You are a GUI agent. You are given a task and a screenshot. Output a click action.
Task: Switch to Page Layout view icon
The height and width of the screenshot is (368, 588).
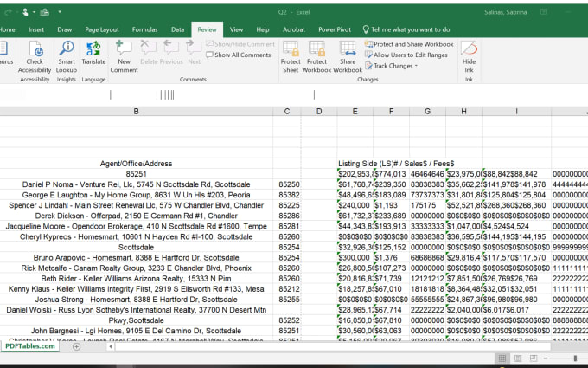click(x=518, y=358)
